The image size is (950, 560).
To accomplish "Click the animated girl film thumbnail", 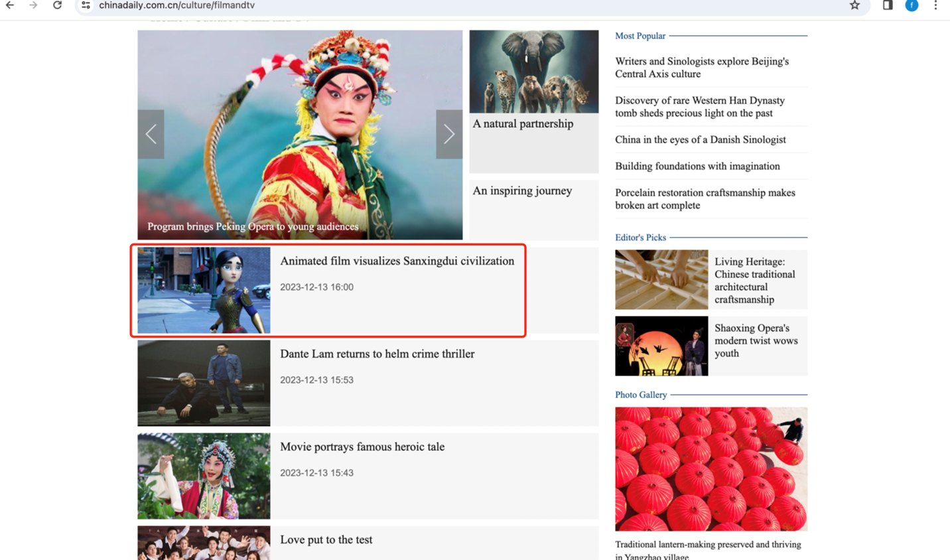I will (204, 291).
